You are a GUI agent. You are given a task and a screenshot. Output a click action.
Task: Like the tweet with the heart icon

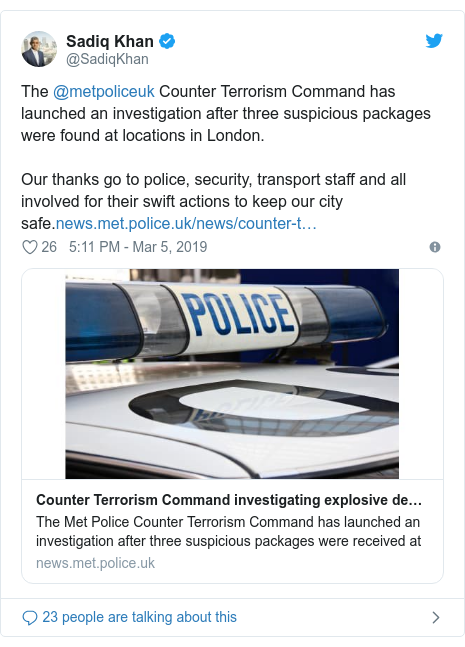pos(30,247)
